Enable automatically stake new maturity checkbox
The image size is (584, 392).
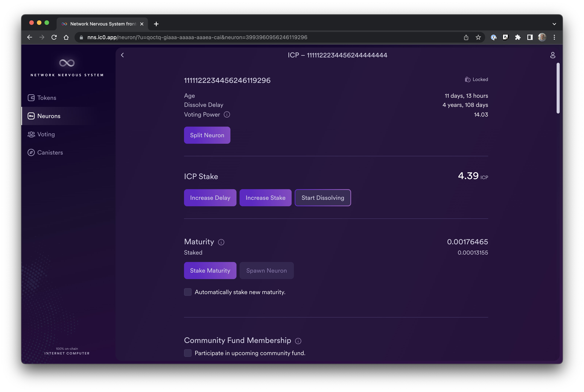point(188,292)
